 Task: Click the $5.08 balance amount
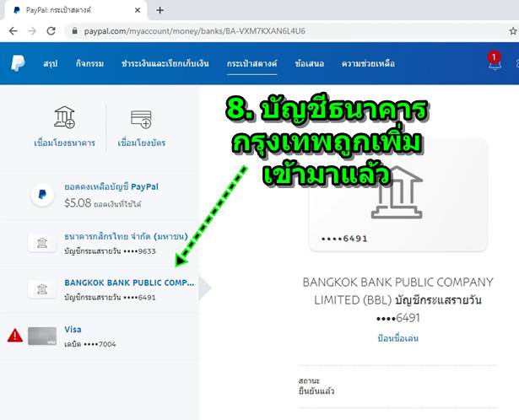78,202
